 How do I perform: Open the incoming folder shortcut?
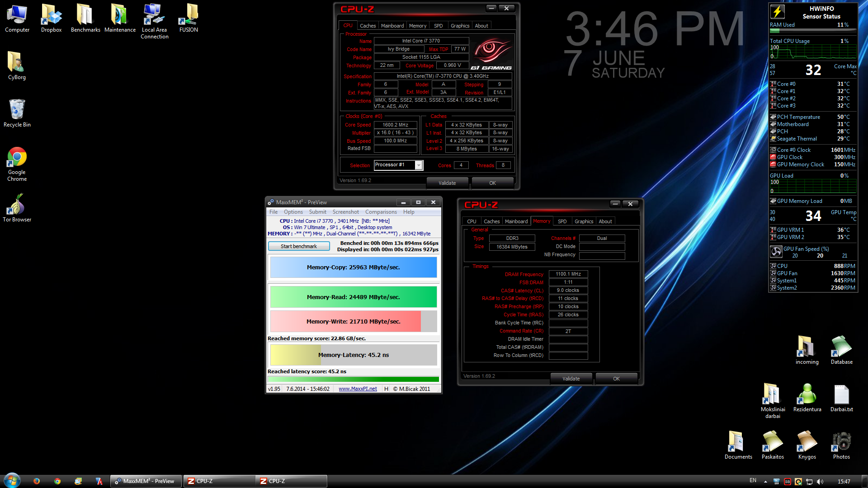pyautogui.click(x=807, y=350)
